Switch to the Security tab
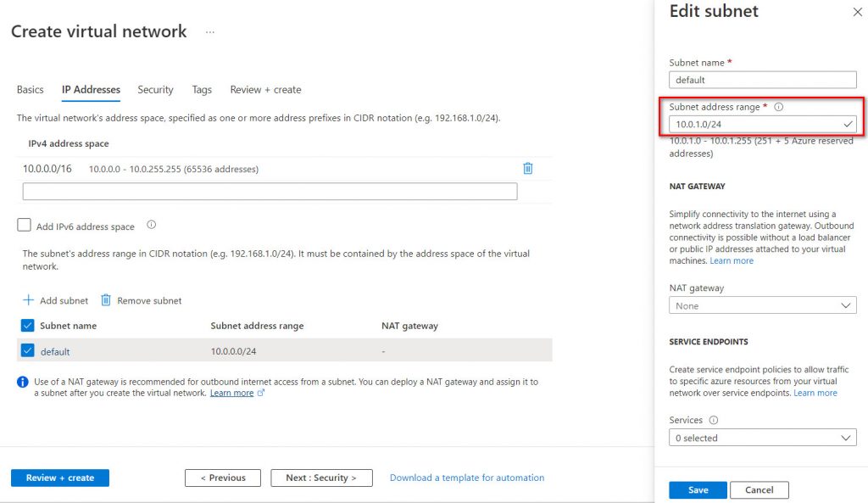 point(155,89)
